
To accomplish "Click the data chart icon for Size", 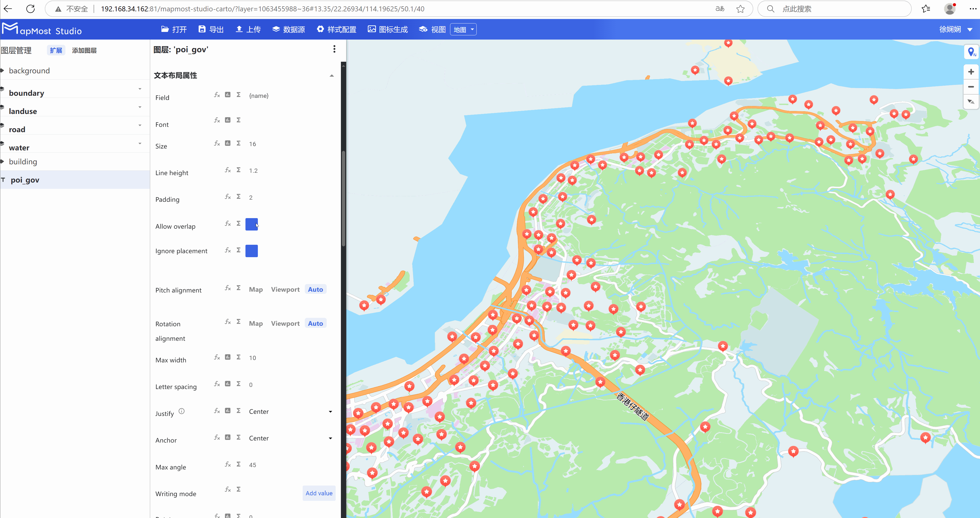I will (228, 143).
